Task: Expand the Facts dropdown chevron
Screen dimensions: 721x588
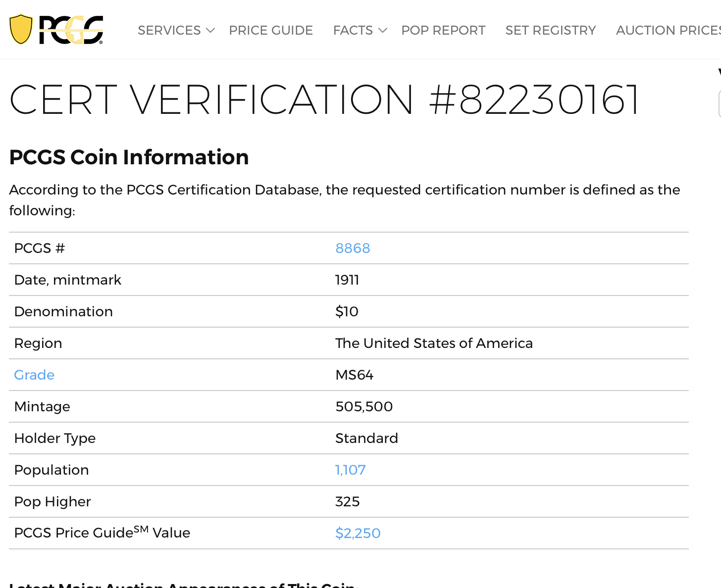Action: 382,31
